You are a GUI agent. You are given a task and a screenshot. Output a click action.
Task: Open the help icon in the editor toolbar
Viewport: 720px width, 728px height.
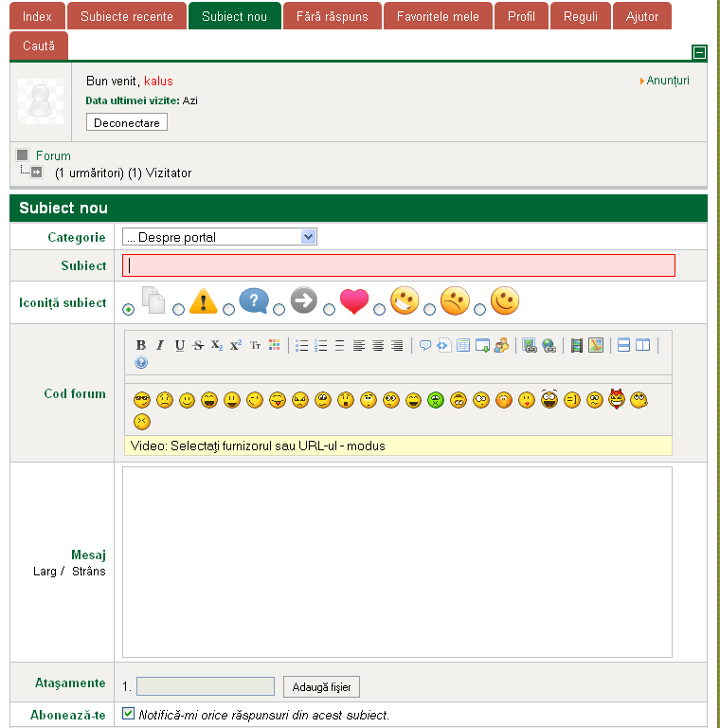click(141, 362)
